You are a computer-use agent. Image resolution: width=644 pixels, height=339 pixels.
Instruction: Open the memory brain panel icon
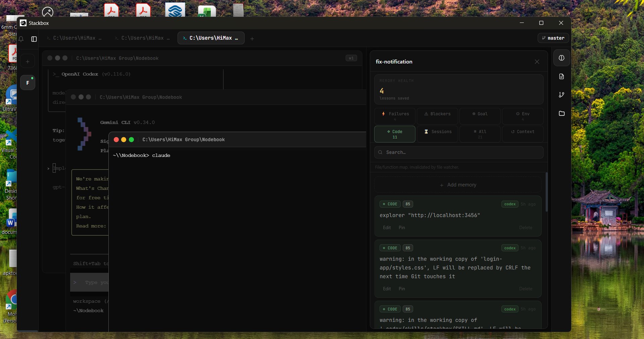[561, 58]
